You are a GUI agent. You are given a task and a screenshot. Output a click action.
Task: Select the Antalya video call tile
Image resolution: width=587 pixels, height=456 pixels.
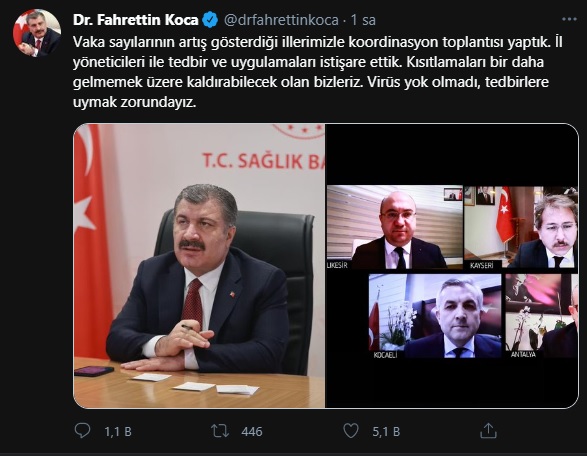pyautogui.click(x=541, y=316)
